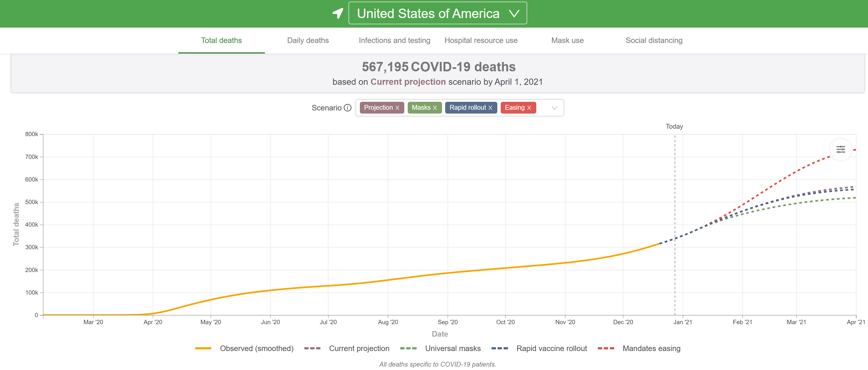Screen dimensions: 868x370
Task: Remove the Rapid rollout scenario tag
Action: (490, 108)
